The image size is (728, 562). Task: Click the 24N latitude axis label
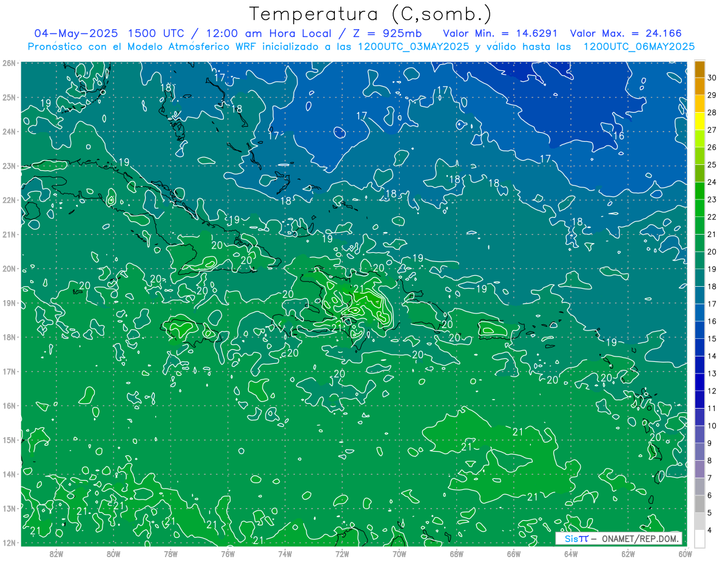point(9,132)
